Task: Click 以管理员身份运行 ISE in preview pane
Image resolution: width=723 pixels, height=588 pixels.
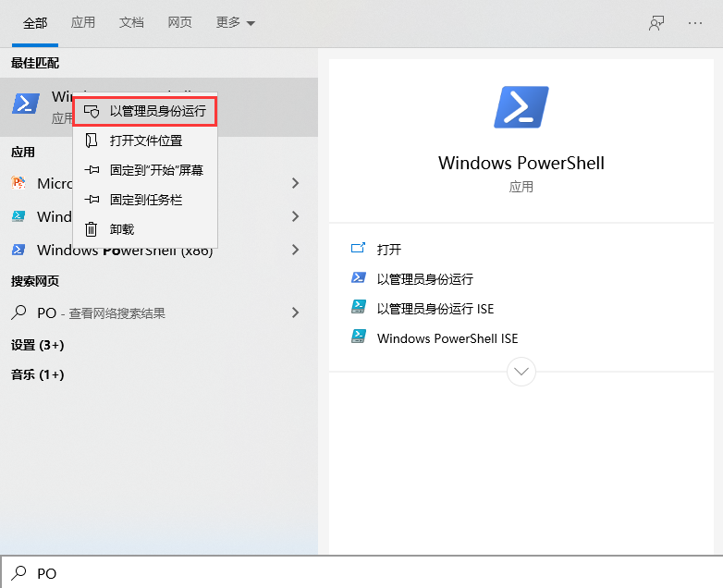Action: (x=435, y=309)
